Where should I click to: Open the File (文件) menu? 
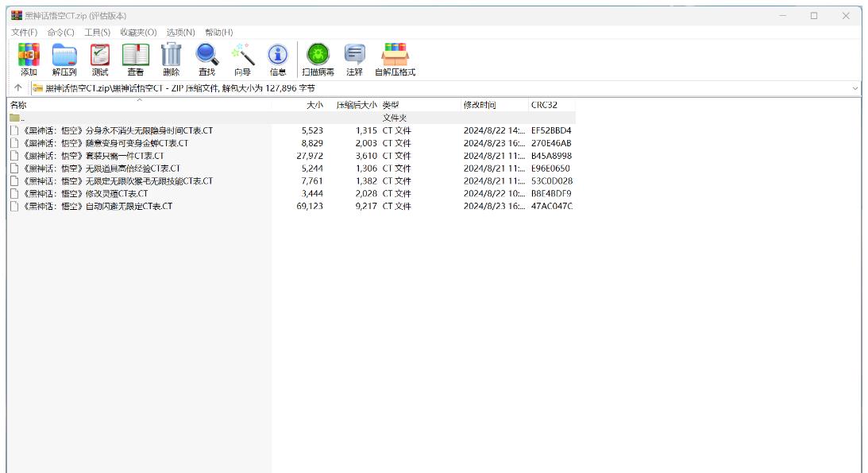25,32
